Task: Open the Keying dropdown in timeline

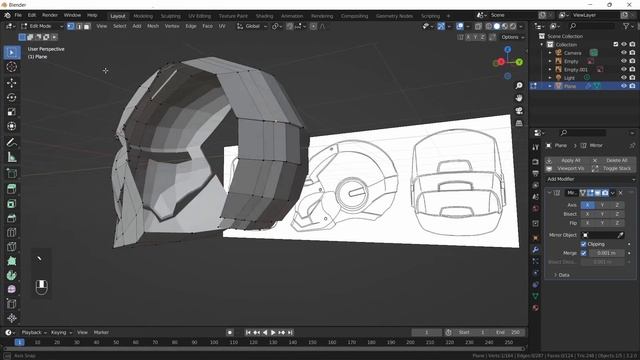Action: pos(61,332)
